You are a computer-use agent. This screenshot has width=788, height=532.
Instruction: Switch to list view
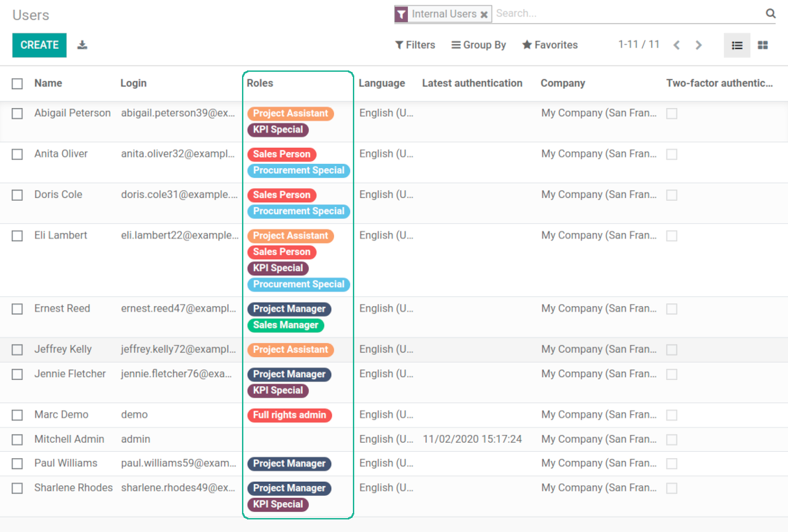tap(737, 45)
